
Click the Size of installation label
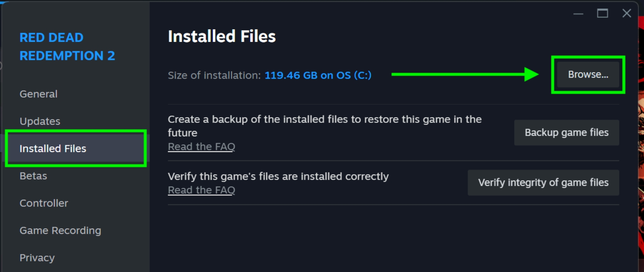point(214,75)
